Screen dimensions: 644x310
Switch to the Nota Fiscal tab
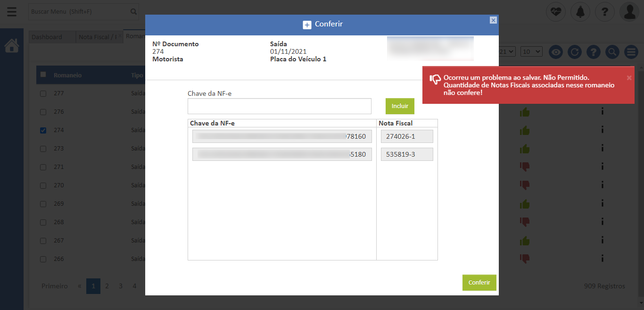[97, 37]
